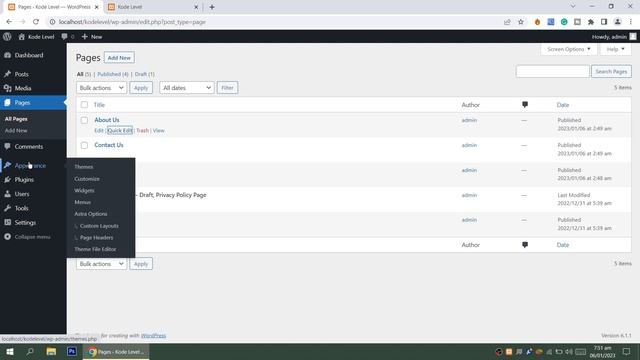This screenshot has width=640, height=360.
Task: Open the browser extensions puzzle icon
Action: click(x=591, y=22)
